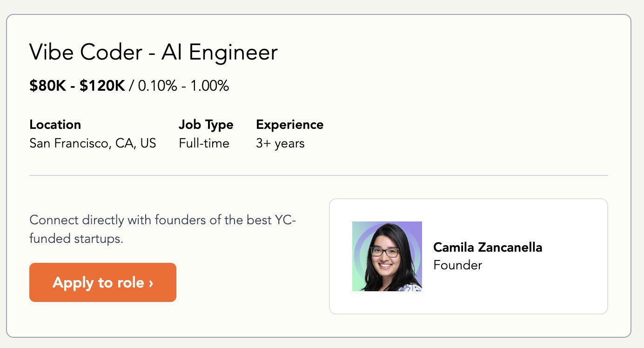
Task: Click the founder's profile photo
Action: tap(387, 256)
